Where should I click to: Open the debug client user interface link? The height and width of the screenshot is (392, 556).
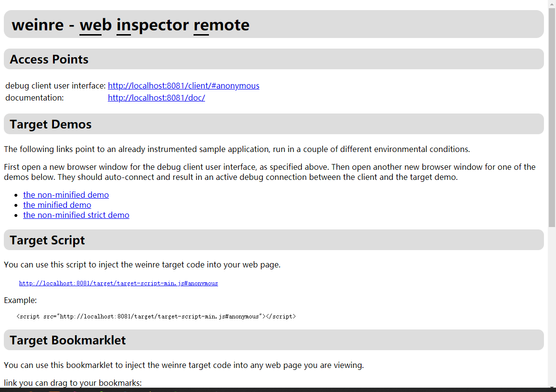pyautogui.click(x=183, y=86)
